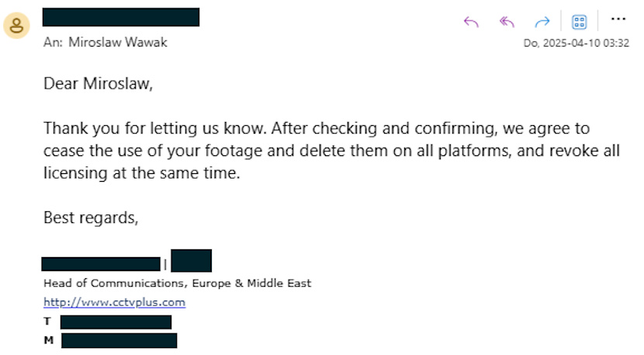
Task: Click the 'licensing at the same time.' line
Action: (x=142, y=173)
